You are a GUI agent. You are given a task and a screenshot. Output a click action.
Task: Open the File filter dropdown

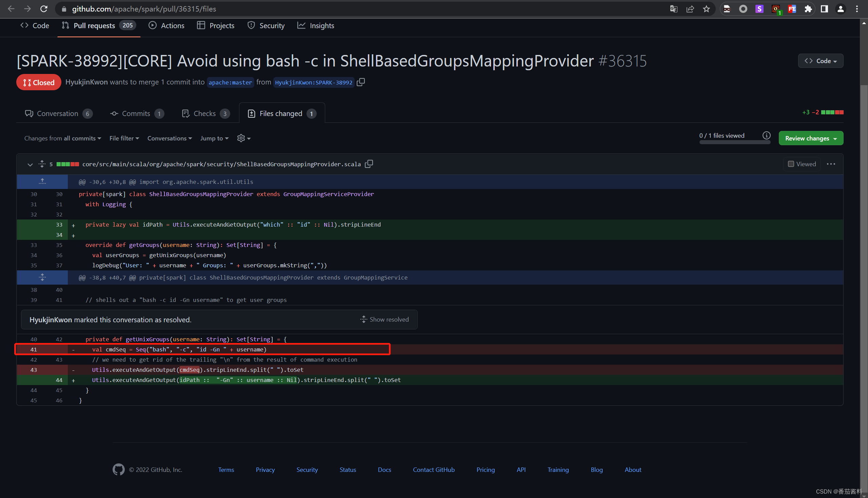pos(124,138)
